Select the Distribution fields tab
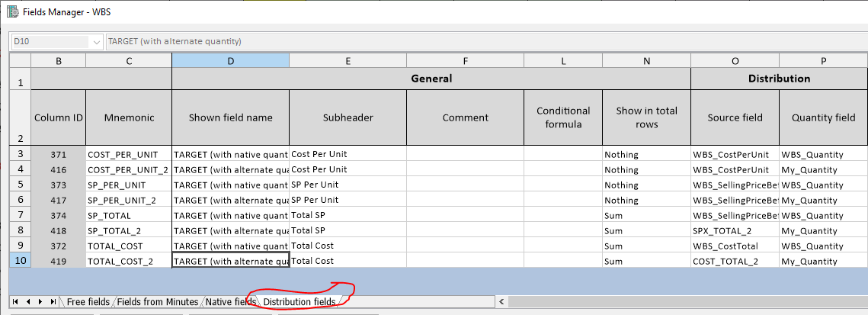868x315 pixels. tap(299, 302)
